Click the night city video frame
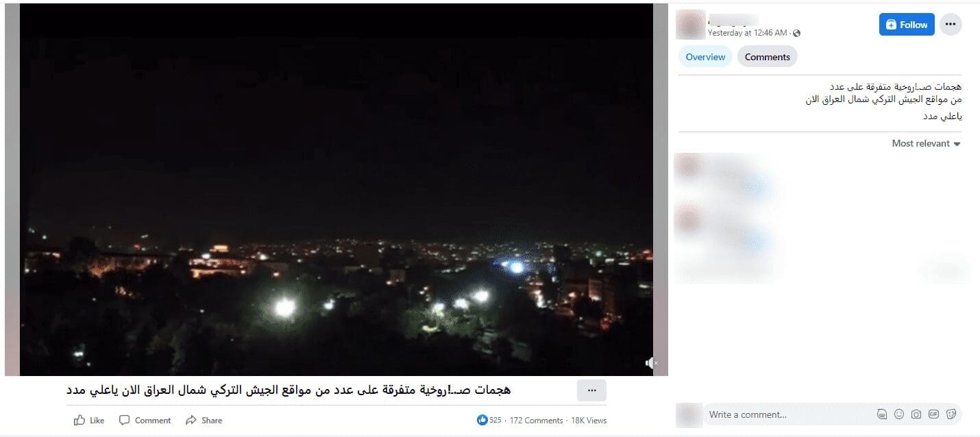The height and width of the screenshot is (437, 980). coord(336,190)
